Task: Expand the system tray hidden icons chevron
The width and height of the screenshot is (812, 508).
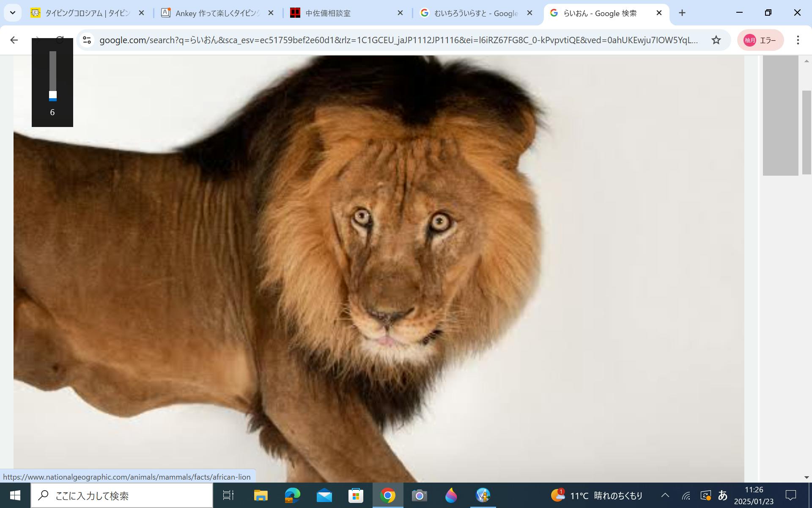Action: tap(665, 495)
